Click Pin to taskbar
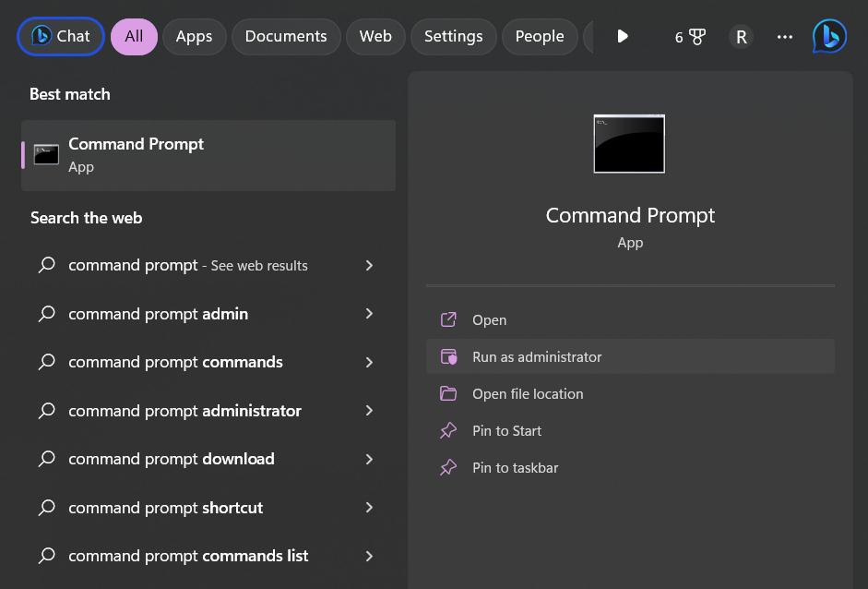 tap(631, 468)
